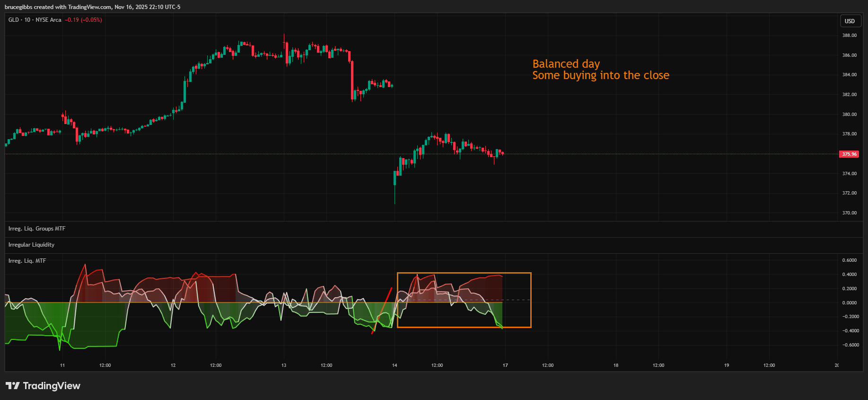Click the orange rectangle drawing's right edge

point(531,300)
